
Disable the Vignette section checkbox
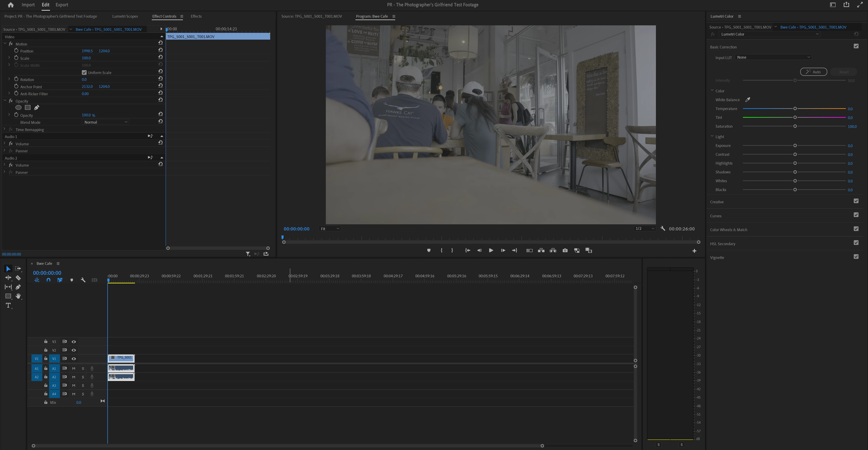click(x=856, y=257)
